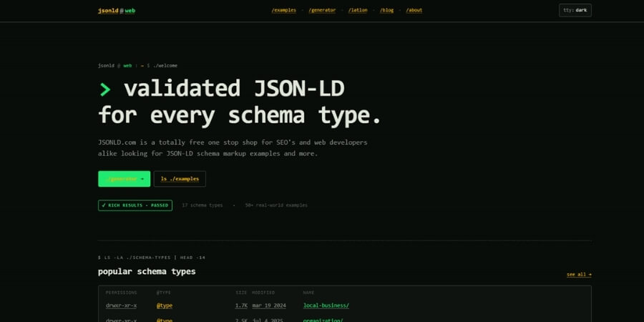Click the jsonld@web site logo
This screenshot has width=644, height=322.
(x=116, y=11)
